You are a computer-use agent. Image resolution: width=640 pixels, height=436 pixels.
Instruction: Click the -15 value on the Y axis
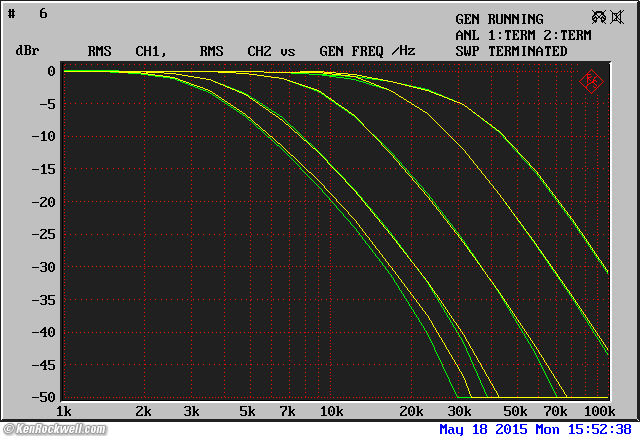tap(43, 169)
